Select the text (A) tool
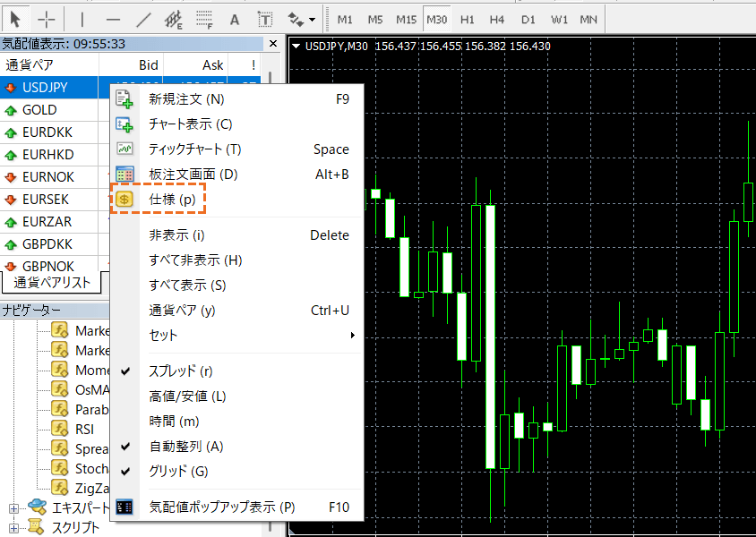This screenshot has height=537, width=756. (235, 19)
